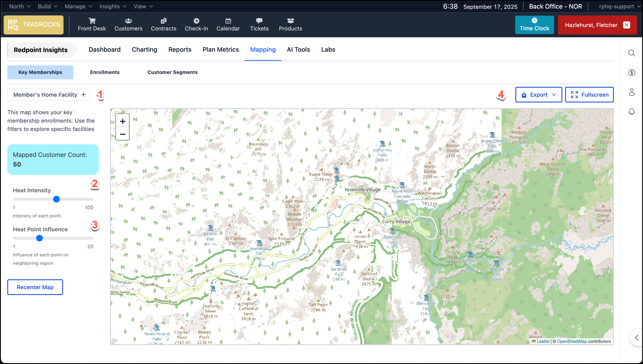Expand the North dropdown menu
This screenshot has height=364, width=643.
point(20,6)
